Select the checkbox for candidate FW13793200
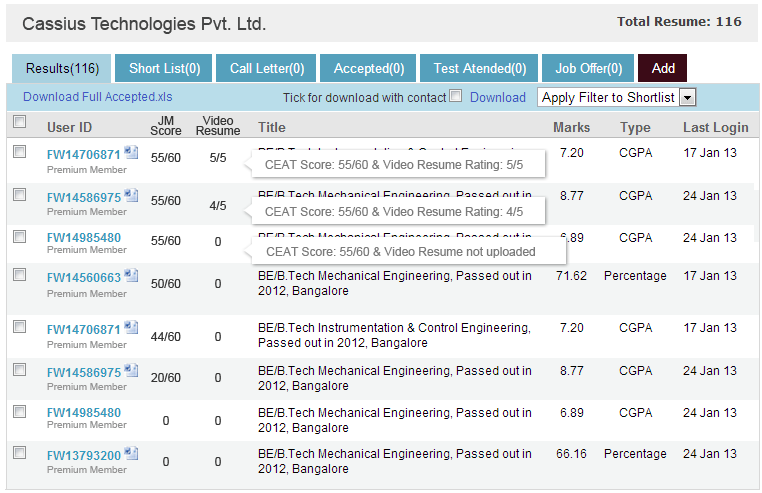 (19, 452)
